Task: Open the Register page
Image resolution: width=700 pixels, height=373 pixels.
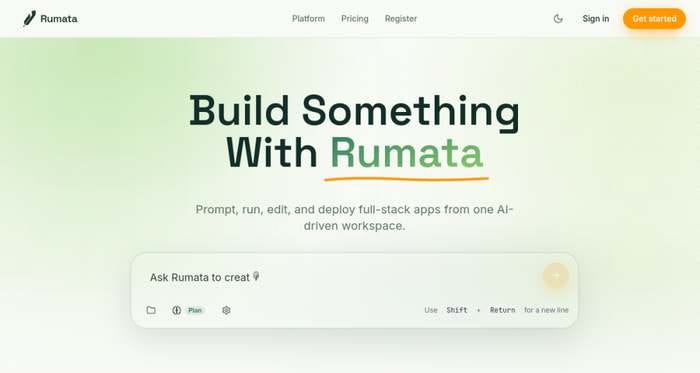Action: 401,19
